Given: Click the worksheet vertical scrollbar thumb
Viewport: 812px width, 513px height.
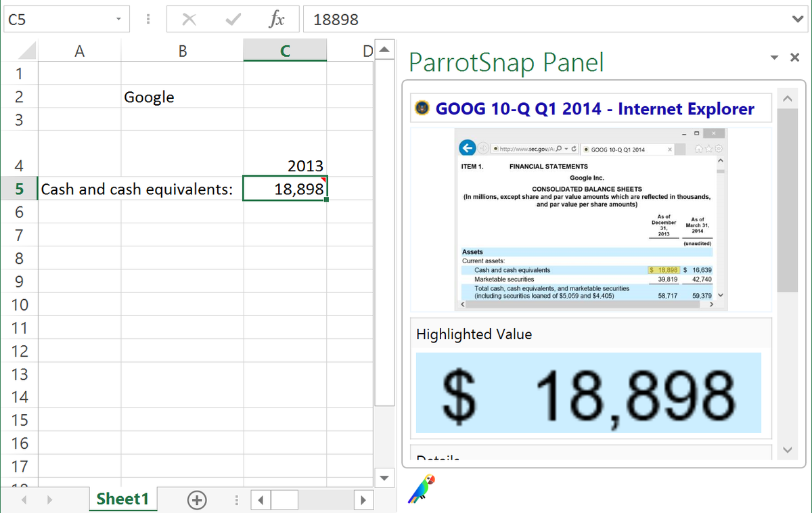Looking at the screenshot, I should coord(384,233).
